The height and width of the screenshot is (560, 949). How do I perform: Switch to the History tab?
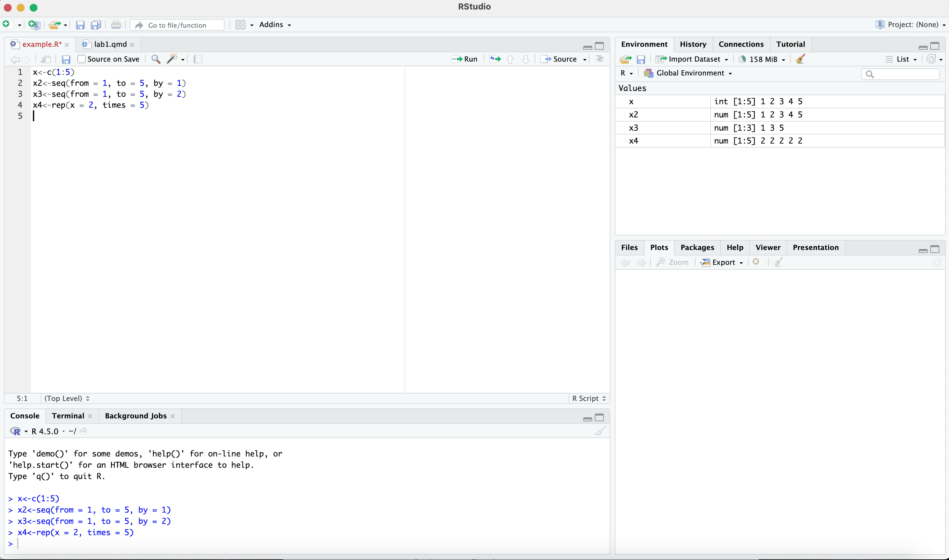pos(693,44)
